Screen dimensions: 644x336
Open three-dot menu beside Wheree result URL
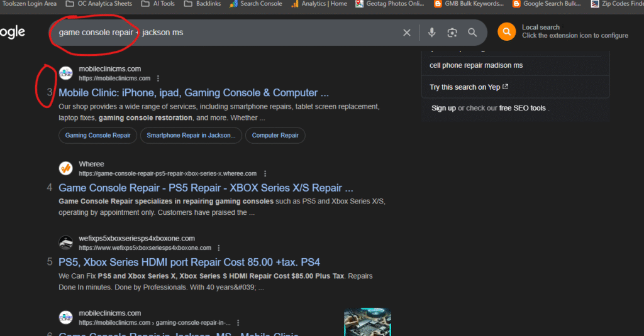pyautogui.click(x=265, y=173)
